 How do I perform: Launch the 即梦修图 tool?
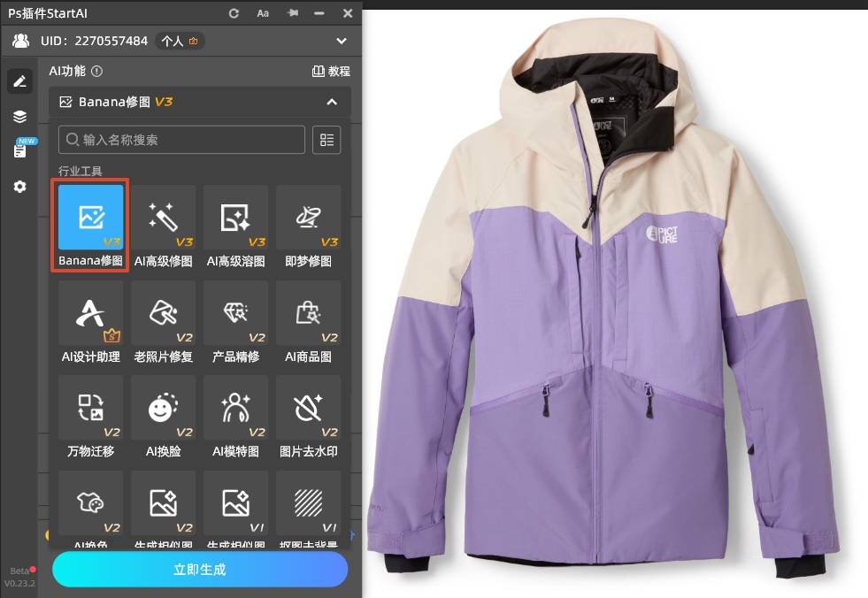308,218
